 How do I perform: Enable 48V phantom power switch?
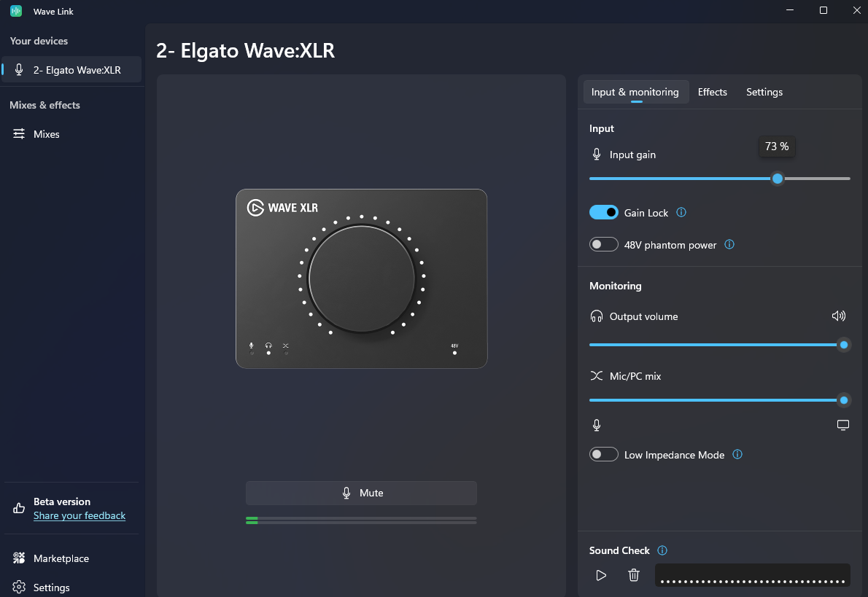[603, 244]
